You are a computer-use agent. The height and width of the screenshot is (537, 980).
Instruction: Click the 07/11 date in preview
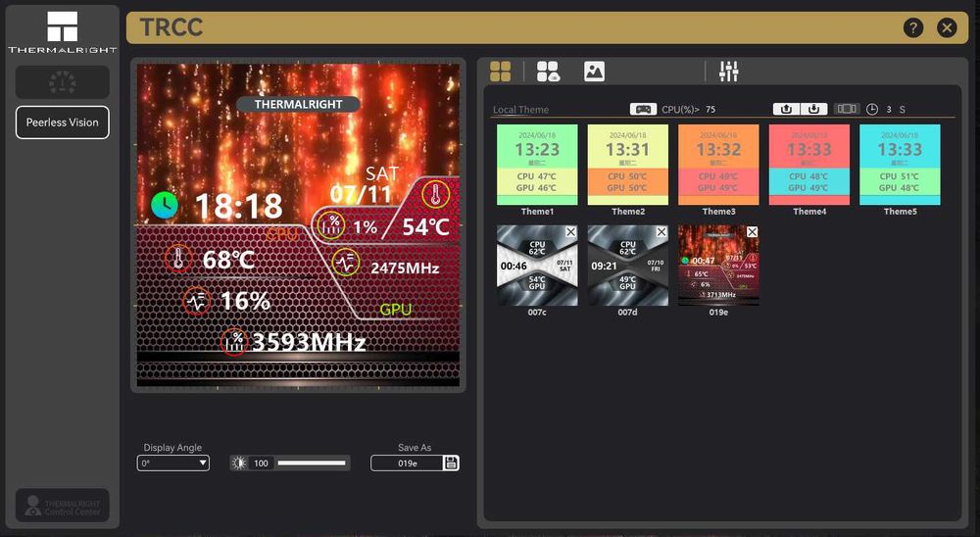[361, 194]
